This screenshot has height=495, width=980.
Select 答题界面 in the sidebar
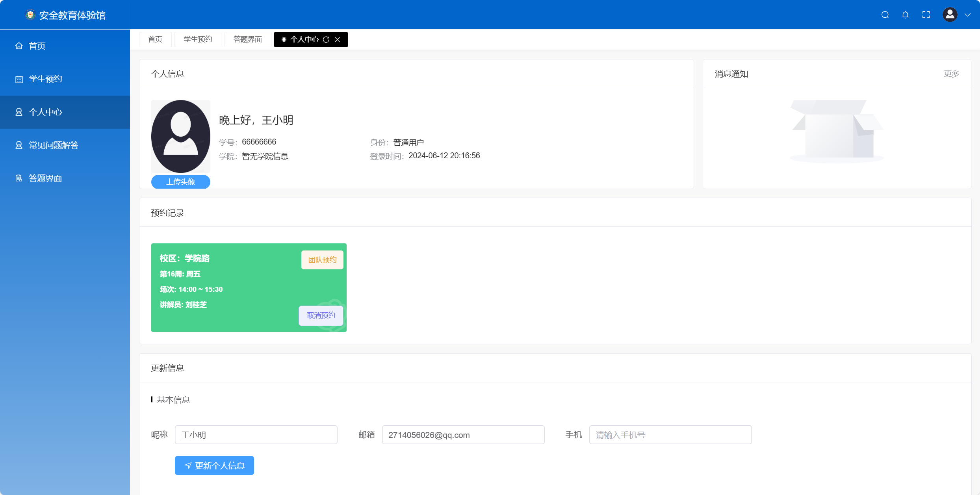45,178
